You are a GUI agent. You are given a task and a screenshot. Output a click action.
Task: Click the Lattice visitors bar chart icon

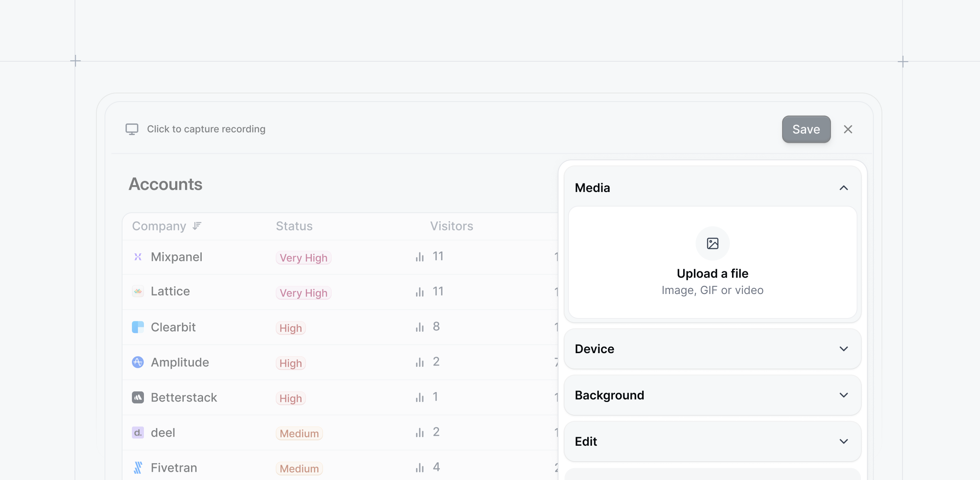pyautogui.click(x=420, y=292)
